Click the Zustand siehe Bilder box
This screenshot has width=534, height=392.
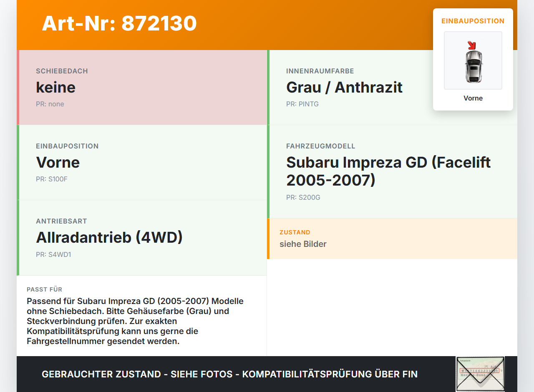392,239
